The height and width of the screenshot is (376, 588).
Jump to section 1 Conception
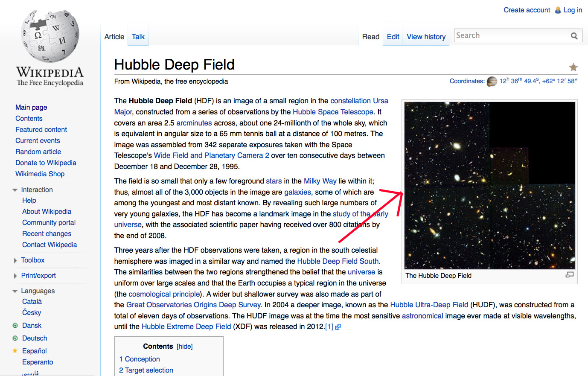(x=140, y=359)
